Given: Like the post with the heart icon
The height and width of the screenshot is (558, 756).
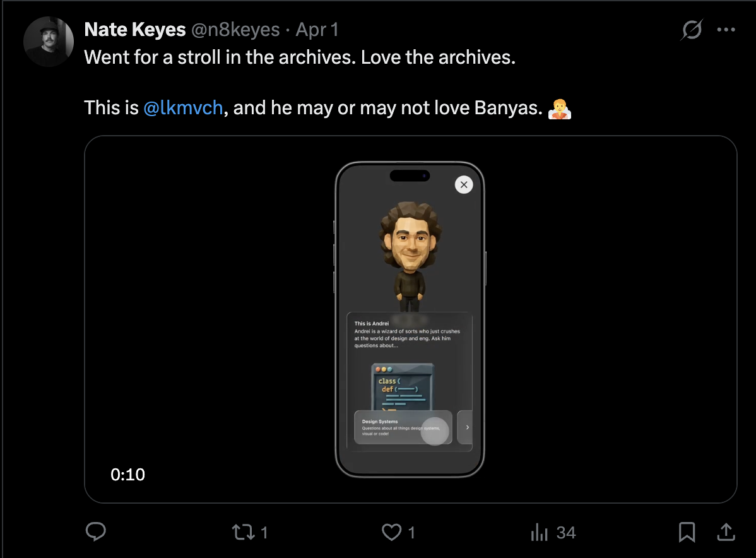Looking at the screenshot, I should [392, 532].
